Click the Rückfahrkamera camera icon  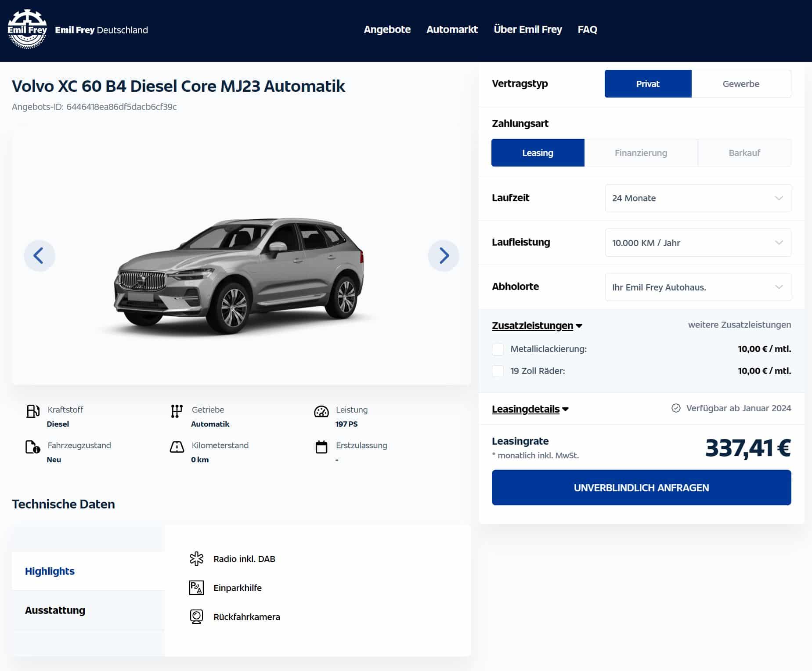tap(196, 617)
